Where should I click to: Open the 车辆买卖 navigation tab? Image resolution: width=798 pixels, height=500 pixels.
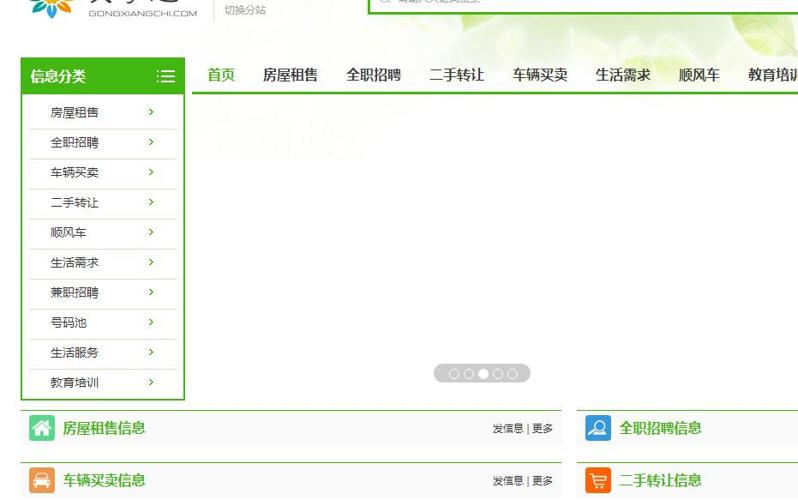click(540, 75)
